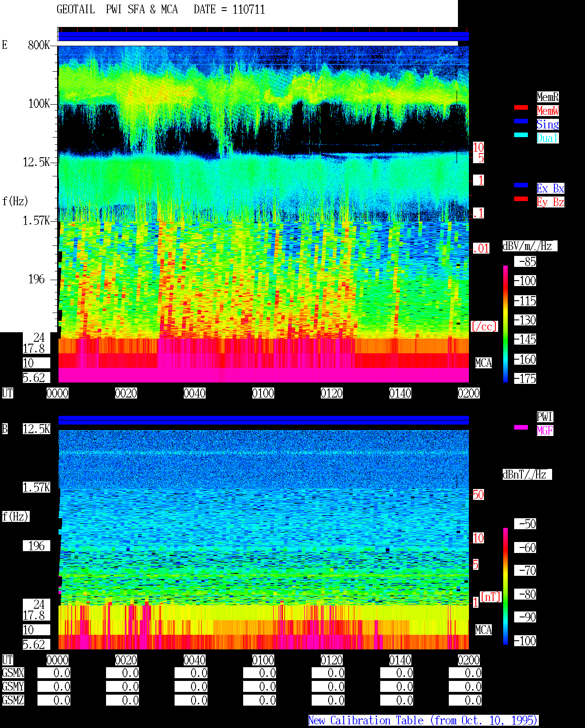The width and height of the screenshot is (585, 728).
Task: Click the 0100 tick on upper UT axis
Action: (x=263, y=393)
